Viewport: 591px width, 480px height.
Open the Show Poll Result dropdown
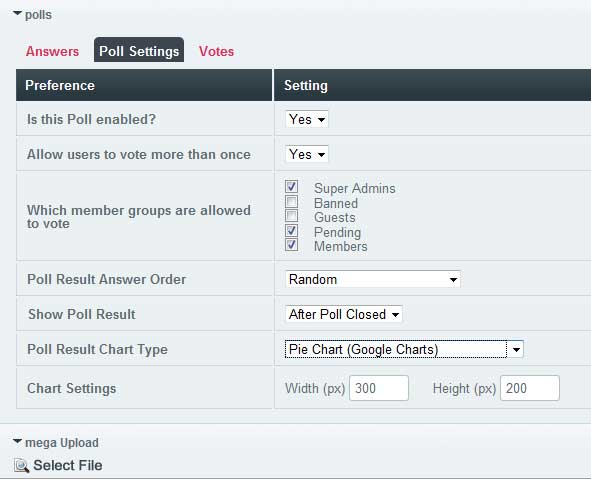pyautogui.click(x=344, y=314)
